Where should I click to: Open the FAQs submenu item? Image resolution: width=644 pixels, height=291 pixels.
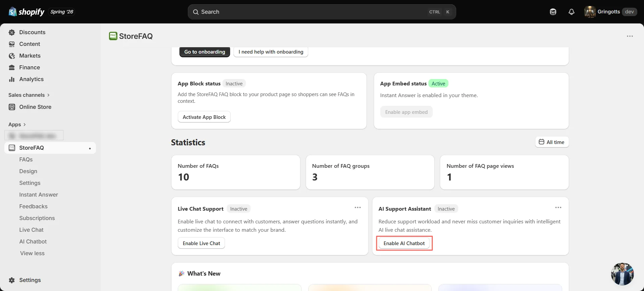(26, 159)
